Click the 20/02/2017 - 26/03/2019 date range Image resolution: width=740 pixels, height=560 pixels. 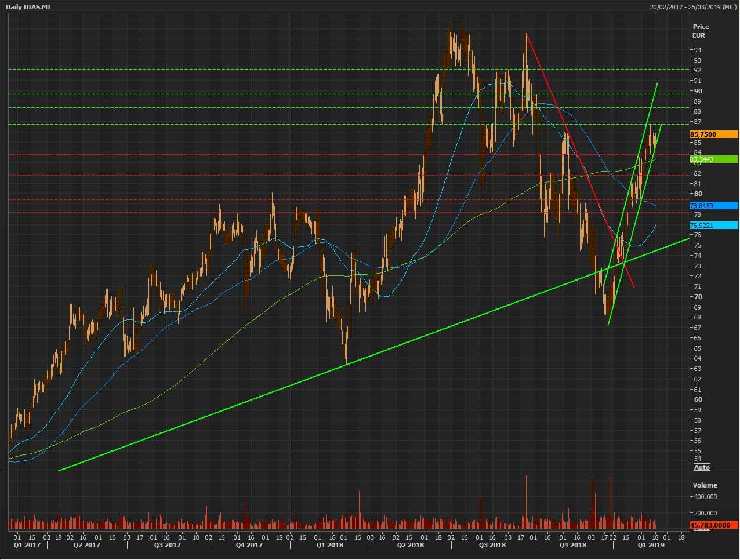(x=693, y=7)
